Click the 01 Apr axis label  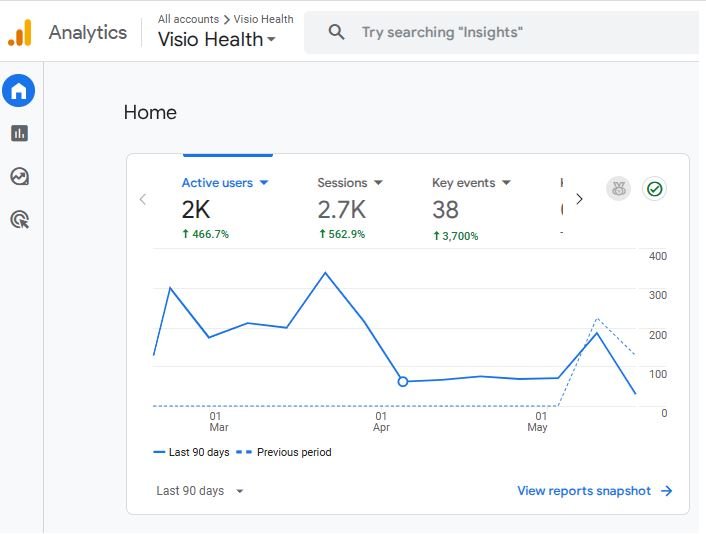coord(381,422)
